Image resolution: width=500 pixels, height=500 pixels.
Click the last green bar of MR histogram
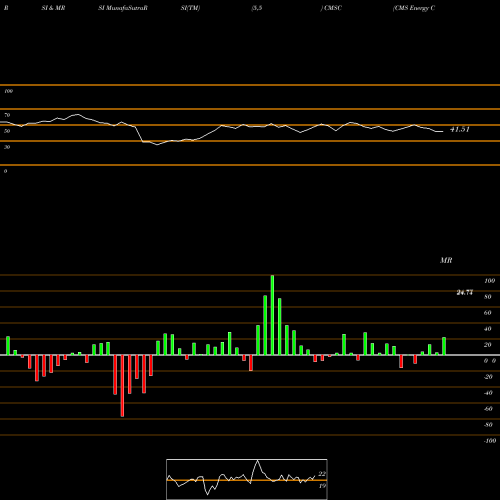(x=444, y=346)
